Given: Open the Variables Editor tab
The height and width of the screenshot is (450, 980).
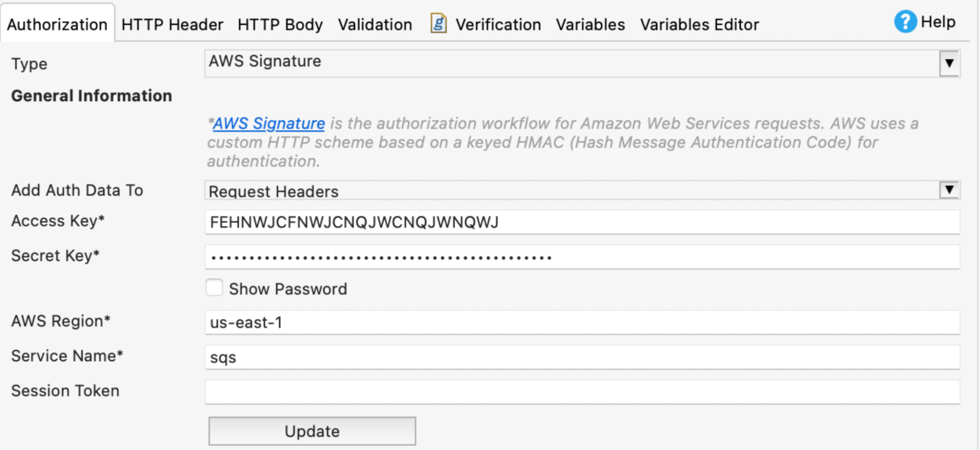Looking at the screenshot, I should pyautogui.click(x=700, y=25).
